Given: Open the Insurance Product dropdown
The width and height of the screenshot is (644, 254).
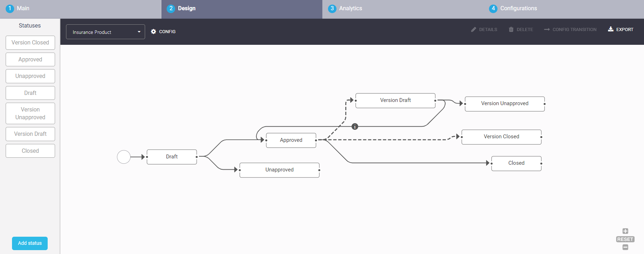Looking at the screenshot, I should 105,32.
